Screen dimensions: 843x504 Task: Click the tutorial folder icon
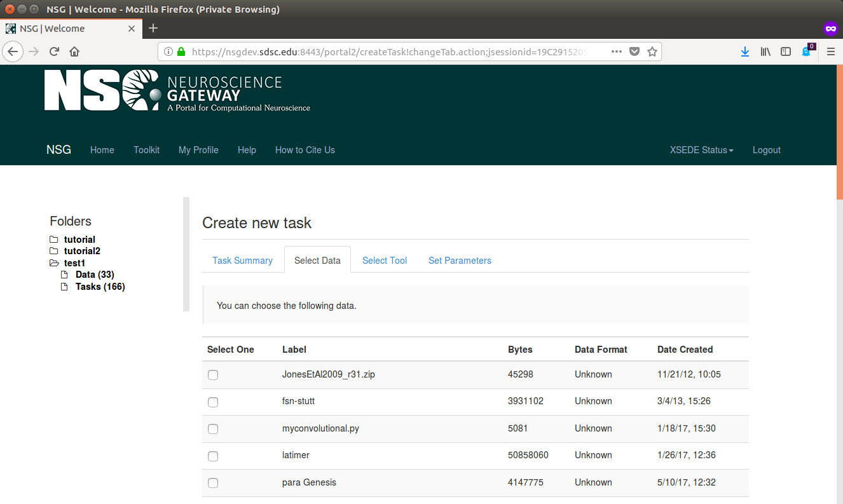pyautogui.click(x=53, y=240)
